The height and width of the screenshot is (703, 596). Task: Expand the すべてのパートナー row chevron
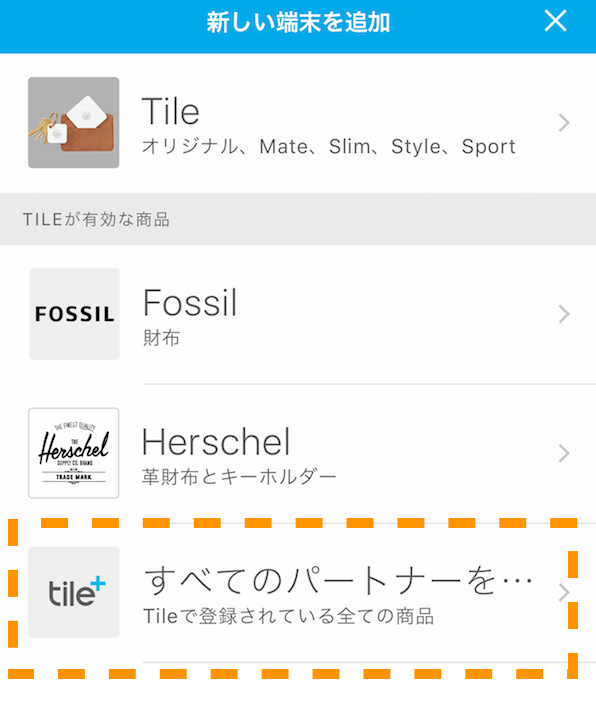[x=564, y=593]
